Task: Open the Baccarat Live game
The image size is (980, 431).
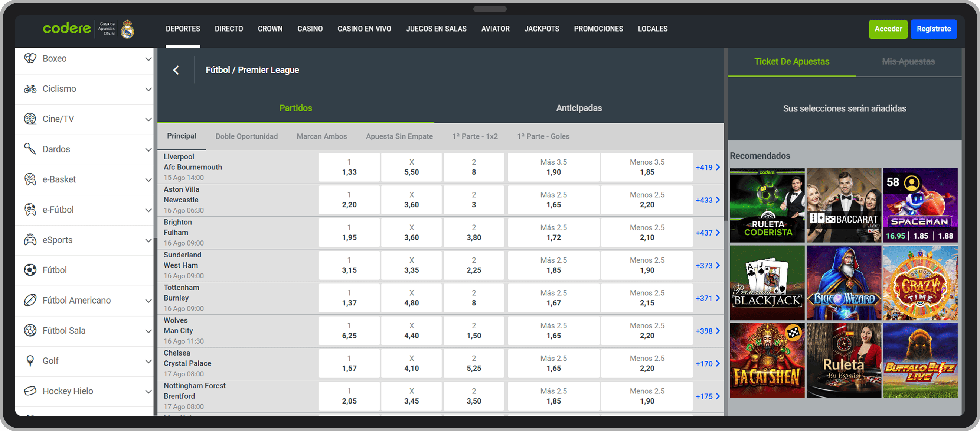Action: tap(843, 205)
